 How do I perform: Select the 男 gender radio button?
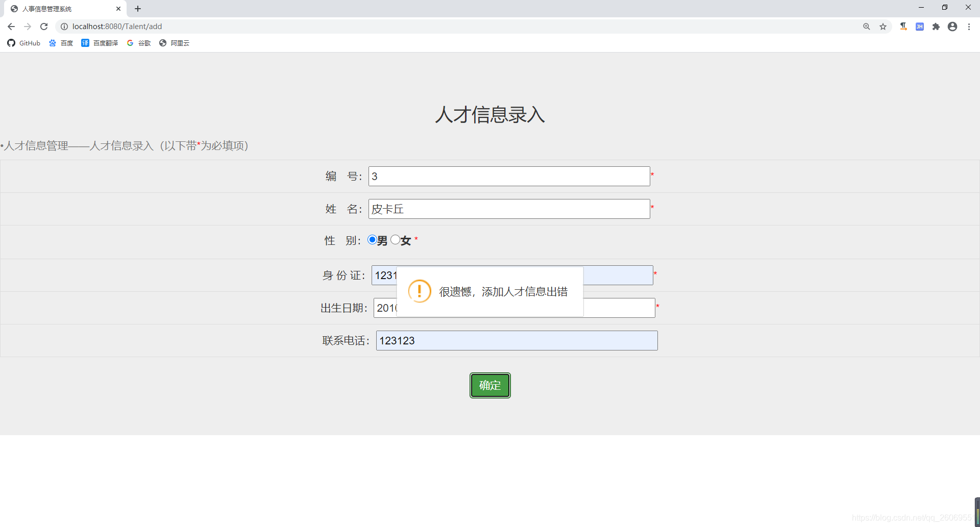372,240
